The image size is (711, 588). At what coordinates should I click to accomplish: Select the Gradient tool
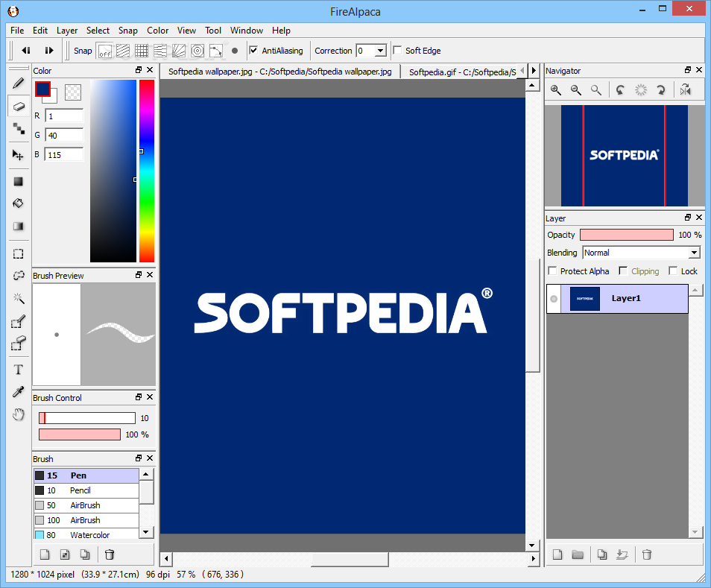pyautogui.click(x=18, y=227)
